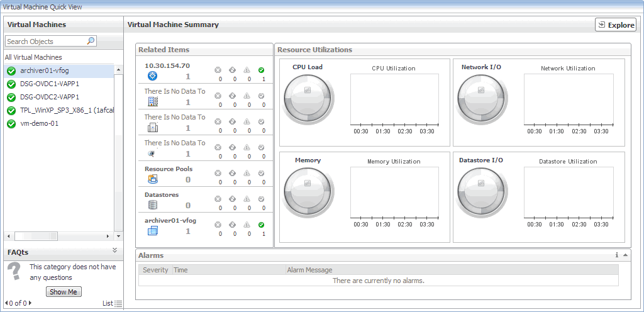
Task: Sort alarms by Time column header
Action: [x=229, y=270]
